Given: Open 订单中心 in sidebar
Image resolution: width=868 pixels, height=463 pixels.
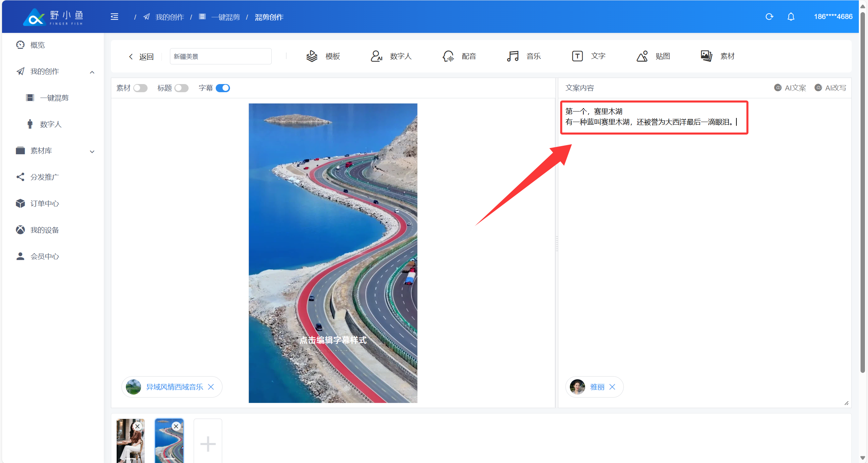Looking at the screenshot, I should tap(44, 204).
